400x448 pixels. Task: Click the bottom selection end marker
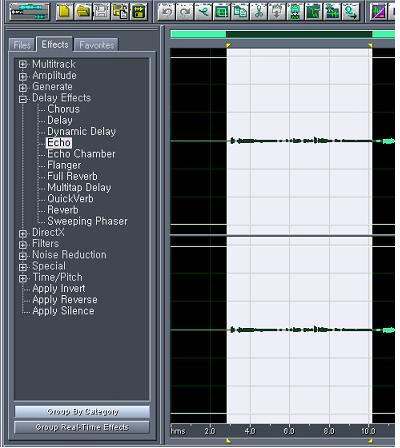pyautogui.click(x=370, y=441)
